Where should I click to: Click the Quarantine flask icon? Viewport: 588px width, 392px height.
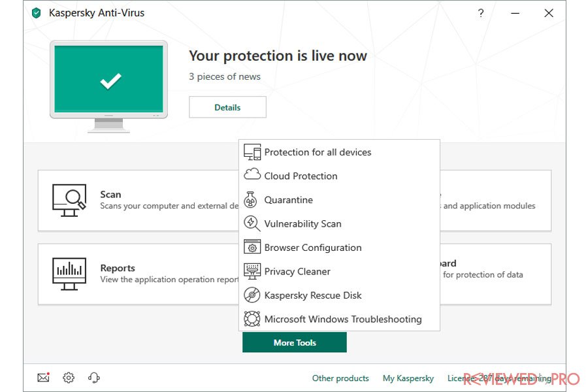click(250, 199)
